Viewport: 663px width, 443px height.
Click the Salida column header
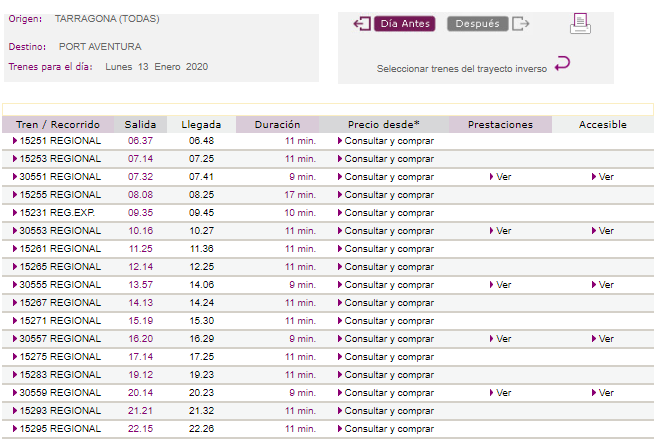point(140,125)
